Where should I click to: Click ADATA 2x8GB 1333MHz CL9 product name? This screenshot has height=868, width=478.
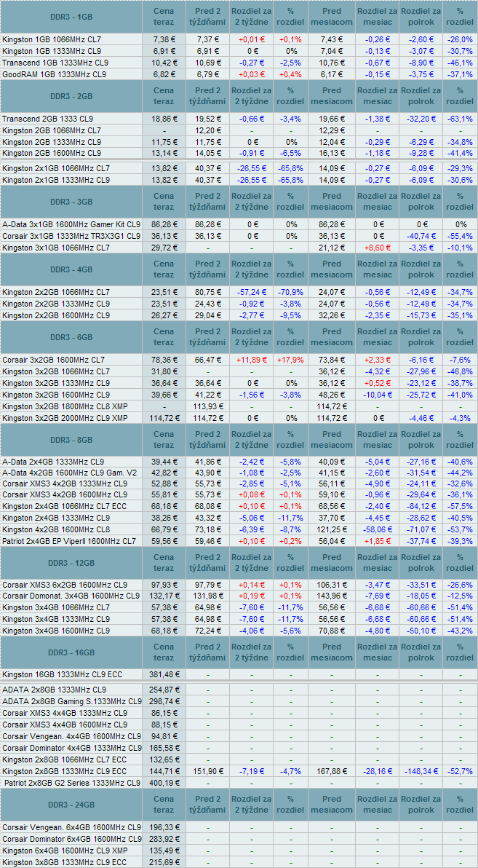click(55, 690)
